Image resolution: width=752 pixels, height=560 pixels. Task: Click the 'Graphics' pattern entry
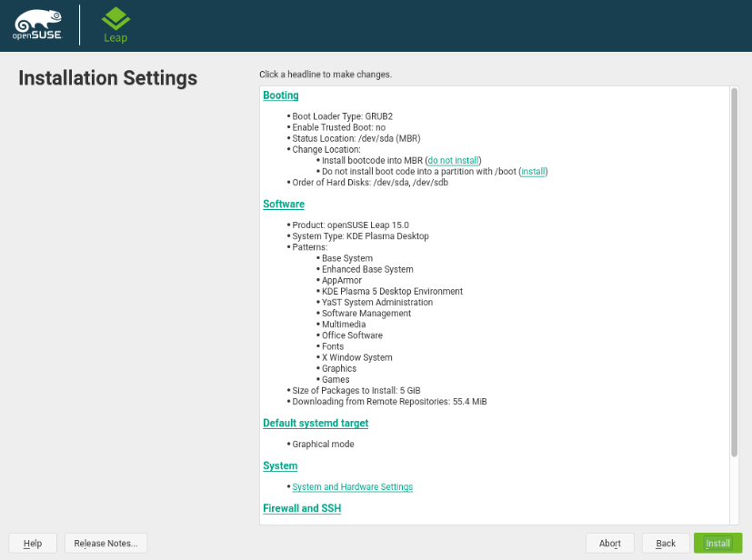click(339, 368)
